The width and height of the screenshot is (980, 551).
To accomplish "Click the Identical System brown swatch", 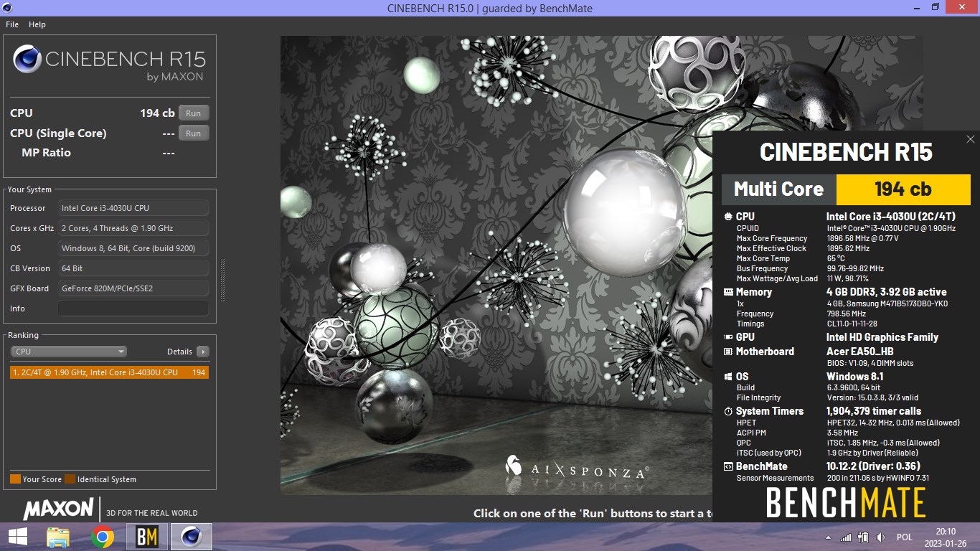I will [x=70, y=479].
